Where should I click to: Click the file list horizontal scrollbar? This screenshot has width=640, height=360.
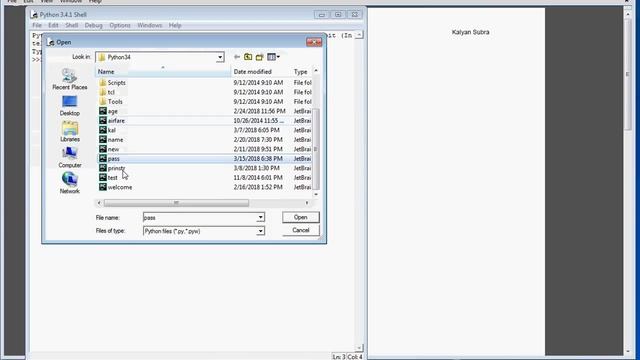[x=176, y=203]
